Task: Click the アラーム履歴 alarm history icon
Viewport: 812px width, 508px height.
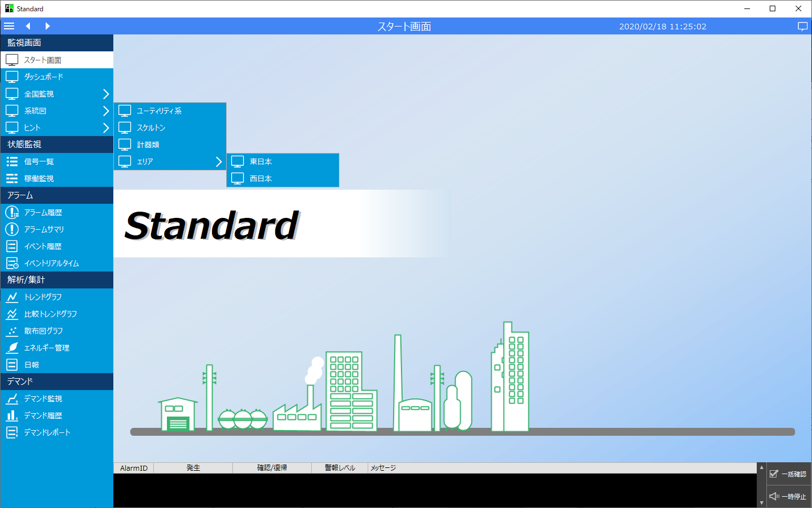Action: tap(12, 212)
